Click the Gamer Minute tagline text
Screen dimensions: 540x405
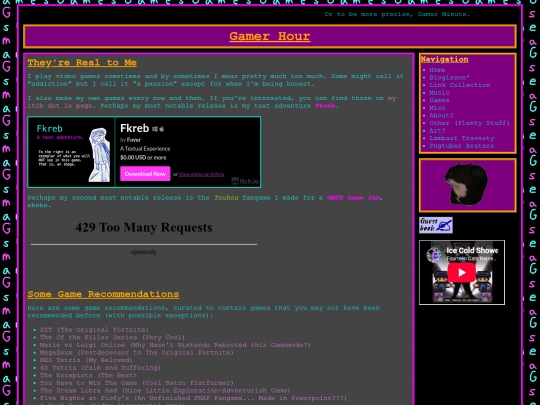[x=397, y=14]
